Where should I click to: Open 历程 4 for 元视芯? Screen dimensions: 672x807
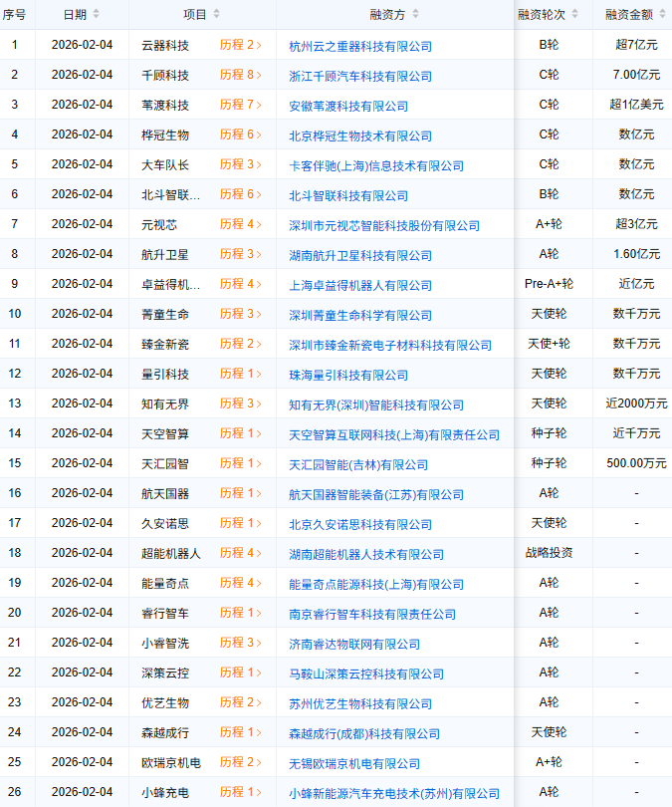[x=241, y=224]
